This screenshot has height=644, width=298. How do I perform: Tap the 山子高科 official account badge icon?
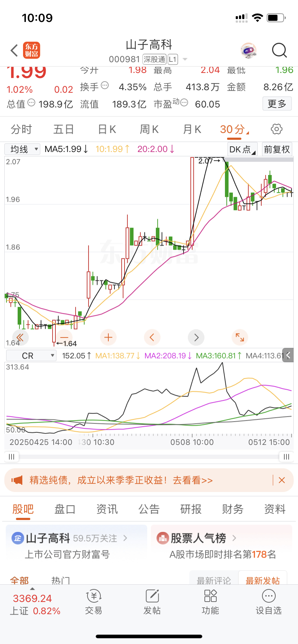pyautogui.click(x=18, y=538)
